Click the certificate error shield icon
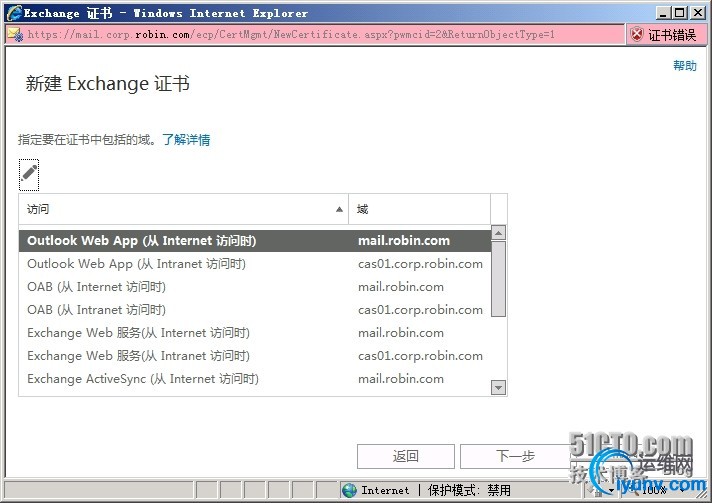 (637, 34)
